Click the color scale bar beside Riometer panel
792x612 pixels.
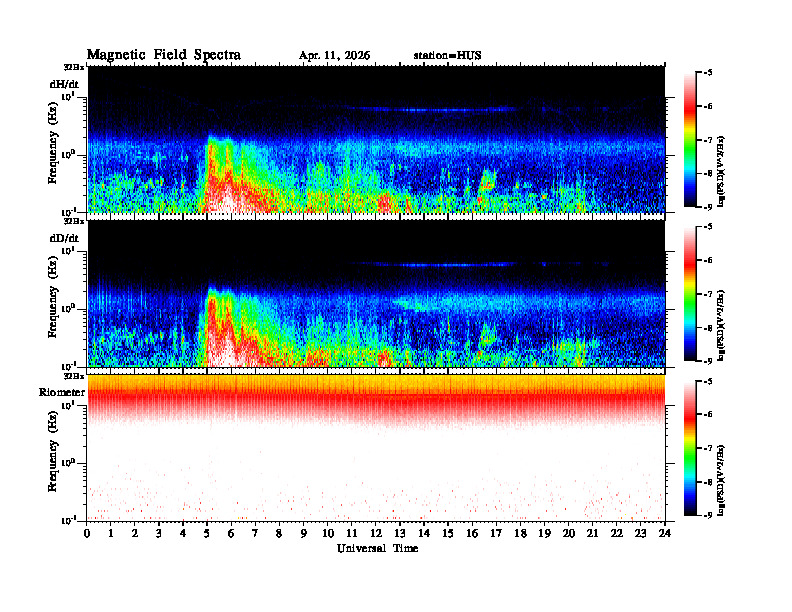pos(690,448)
